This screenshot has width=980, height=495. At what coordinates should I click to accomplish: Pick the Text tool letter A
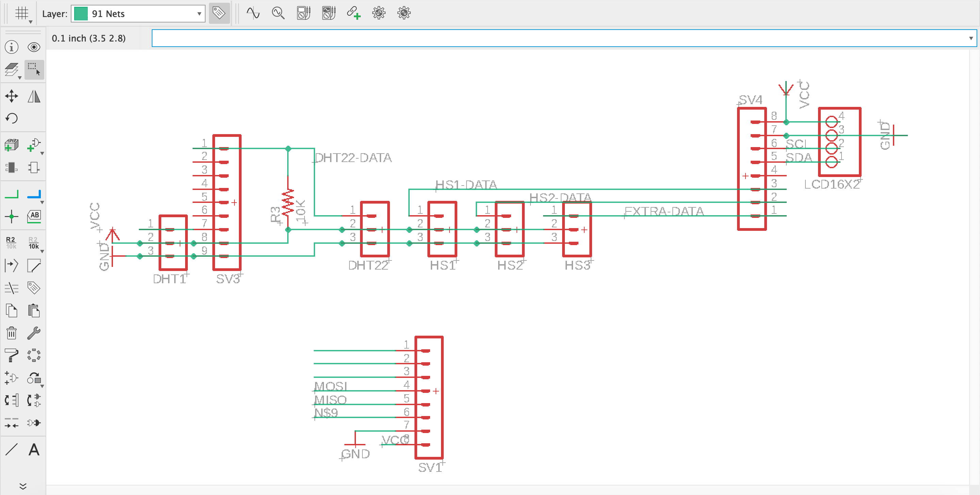(x=34, y=450)
